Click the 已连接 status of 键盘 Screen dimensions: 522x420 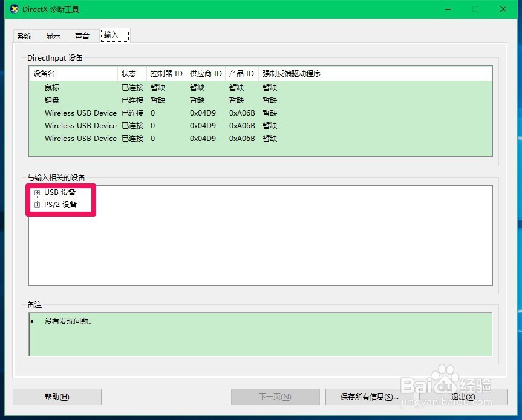coord(132,100)
